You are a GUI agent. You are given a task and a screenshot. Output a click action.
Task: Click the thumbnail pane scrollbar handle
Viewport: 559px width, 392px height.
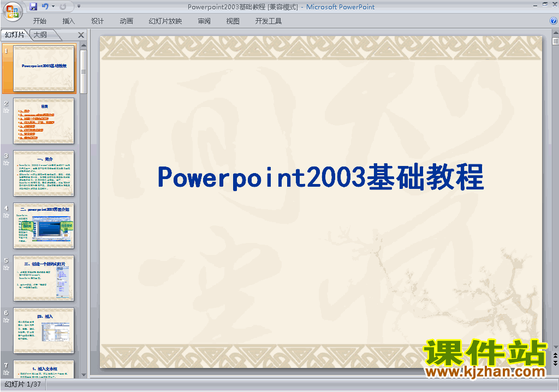[x=84, y=72]
